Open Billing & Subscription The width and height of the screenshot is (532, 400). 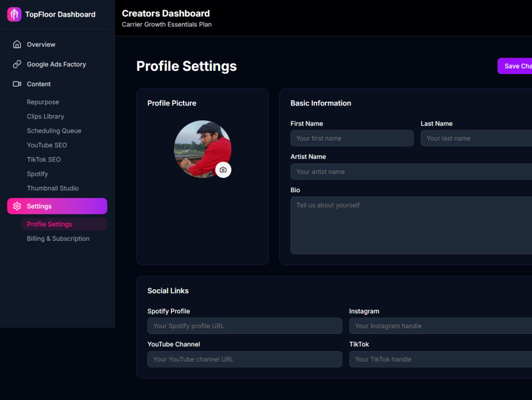coord(58,239)
